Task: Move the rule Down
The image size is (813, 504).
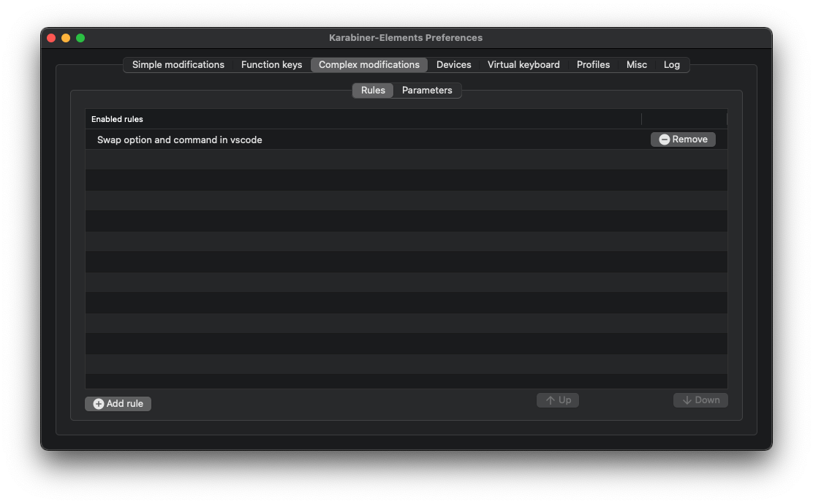Action: point(700,400)
